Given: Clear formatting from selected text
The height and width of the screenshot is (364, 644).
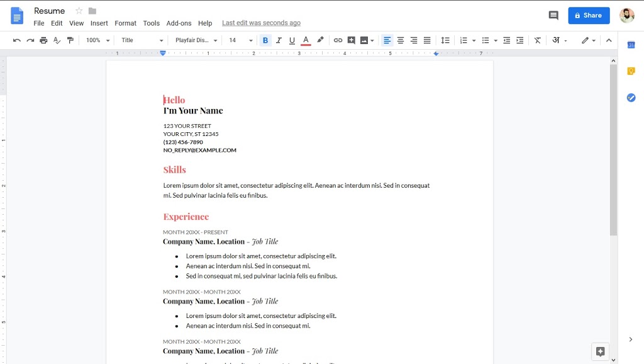Looking at the screenshot, I should tap(538, 40).
